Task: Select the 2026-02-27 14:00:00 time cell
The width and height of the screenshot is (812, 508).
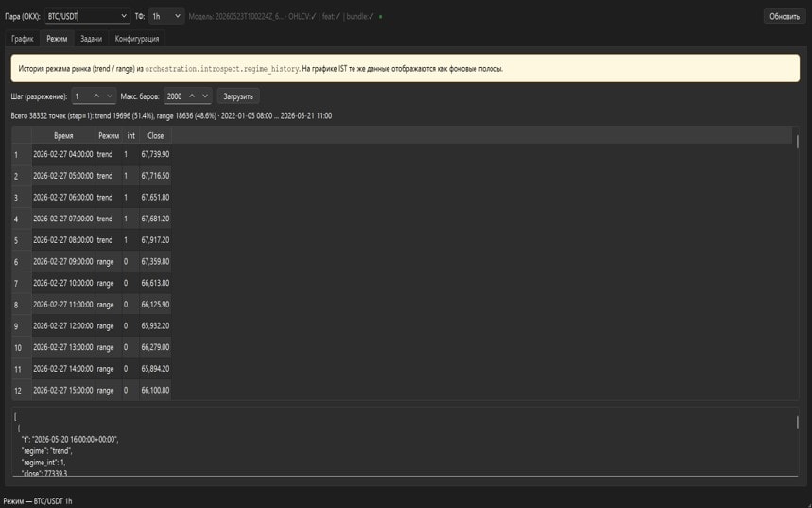Action: pos(63,369)
